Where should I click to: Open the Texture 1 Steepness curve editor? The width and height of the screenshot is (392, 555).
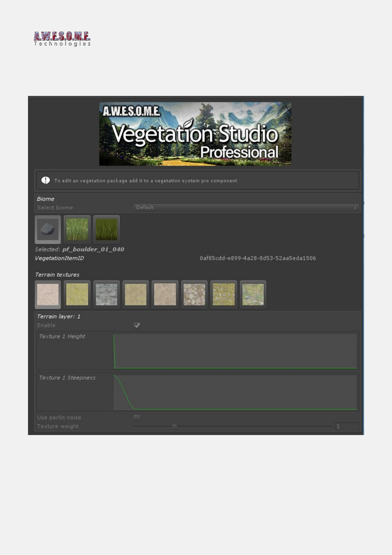pos(235,392)
